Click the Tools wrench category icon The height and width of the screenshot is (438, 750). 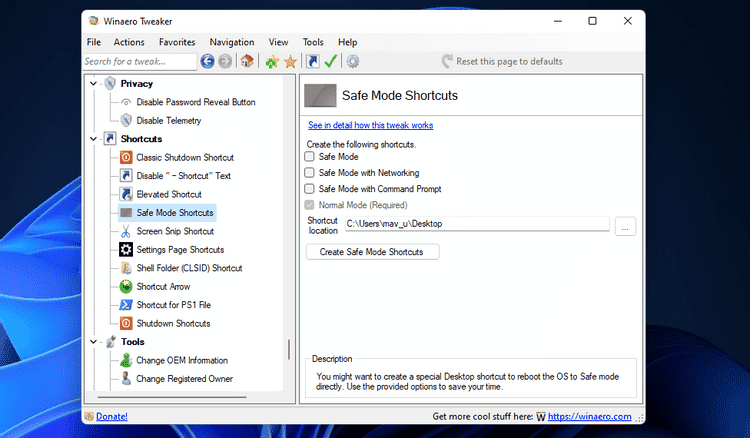click(x=110, y=342)
